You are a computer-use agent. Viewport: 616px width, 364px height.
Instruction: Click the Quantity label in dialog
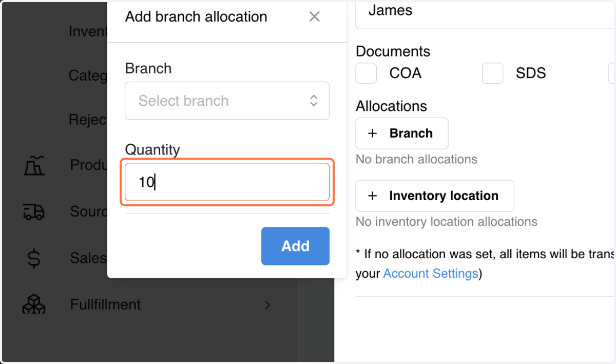click(152, 150)
